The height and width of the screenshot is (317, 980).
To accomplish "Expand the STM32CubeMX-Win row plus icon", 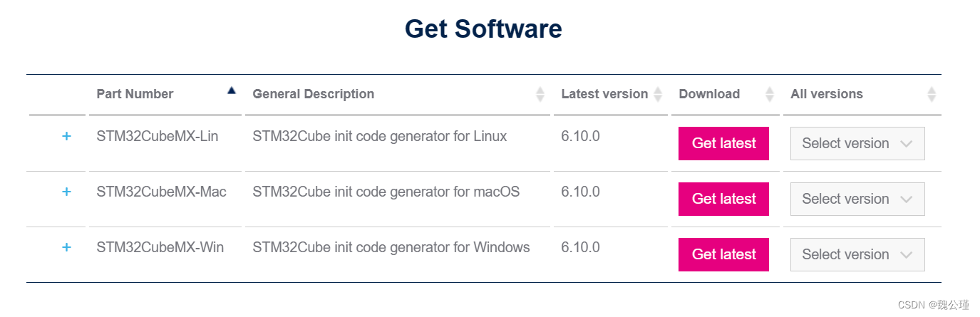I will click(x=66, y=247).
